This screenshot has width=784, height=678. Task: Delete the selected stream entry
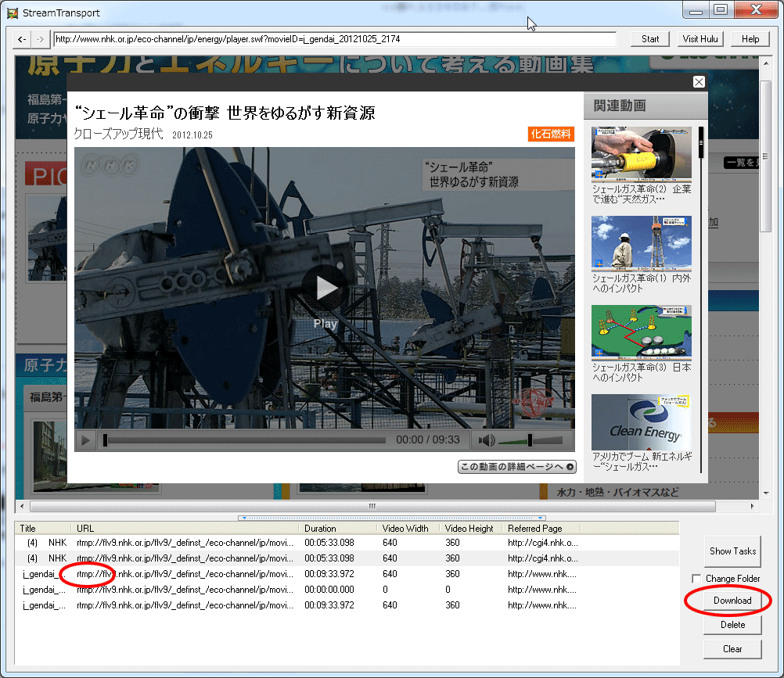coord(732,625)
